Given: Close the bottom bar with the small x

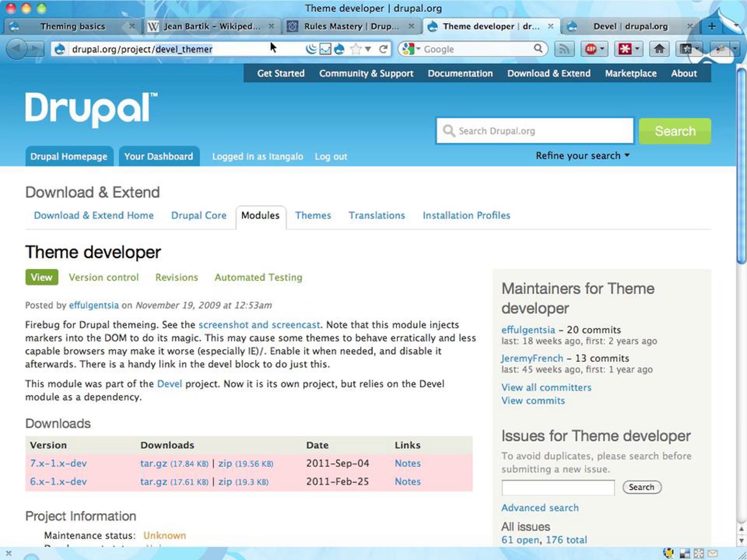Looking at the screenshot, I should pyautogui.click(x=9, y=553).
